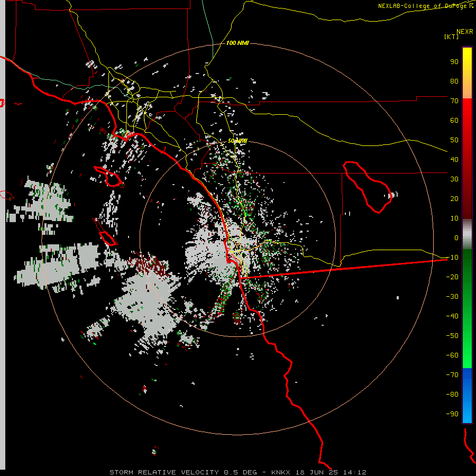
Task: Click the -50 value on the velocity scale
Action: (x=452, y=335)
